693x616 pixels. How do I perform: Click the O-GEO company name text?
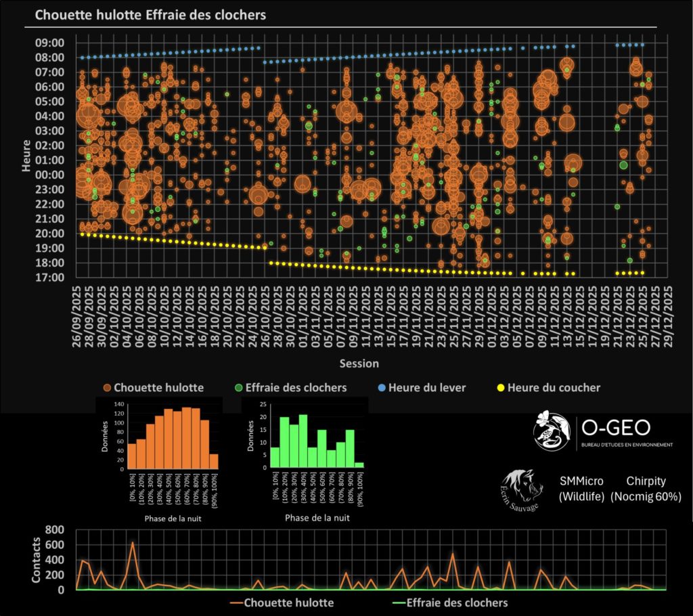(x=616, y=426)
